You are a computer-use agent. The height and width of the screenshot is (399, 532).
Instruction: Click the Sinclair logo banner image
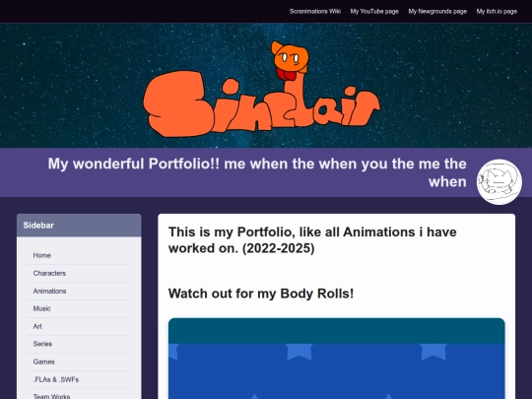pos(262,90)
